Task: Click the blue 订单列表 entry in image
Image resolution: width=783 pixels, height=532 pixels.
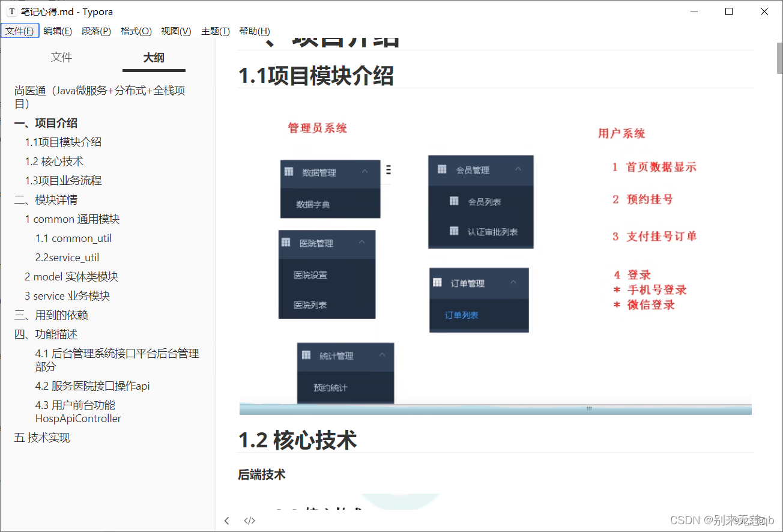Action: point(462,315)
